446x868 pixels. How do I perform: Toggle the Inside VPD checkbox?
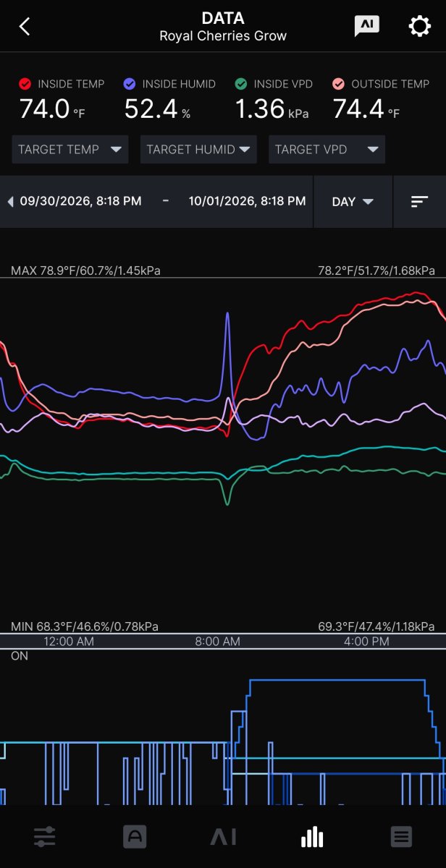(x=241, y=84)
